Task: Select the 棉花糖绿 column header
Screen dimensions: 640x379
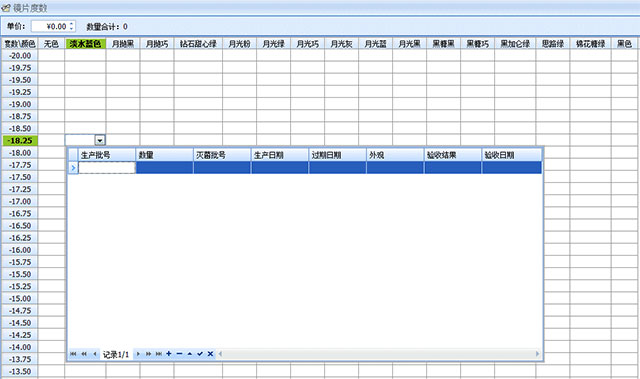Action: coord(591,44)
